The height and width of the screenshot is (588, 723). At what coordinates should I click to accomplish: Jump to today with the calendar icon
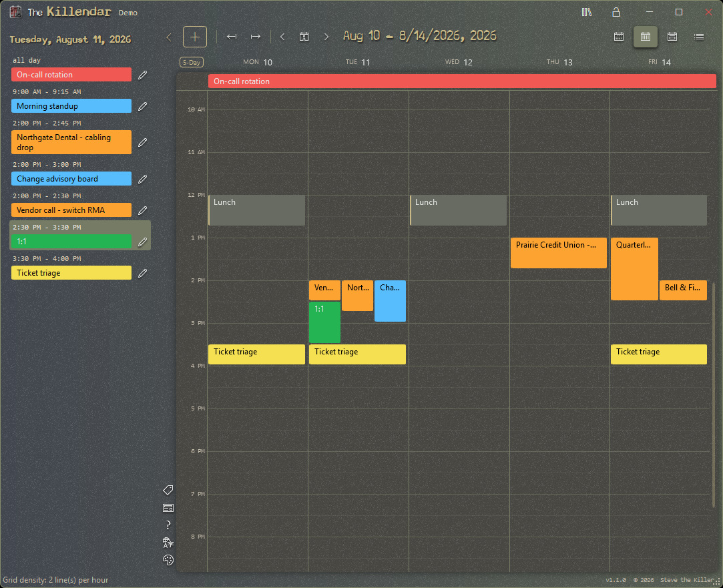tap(304, 37)
